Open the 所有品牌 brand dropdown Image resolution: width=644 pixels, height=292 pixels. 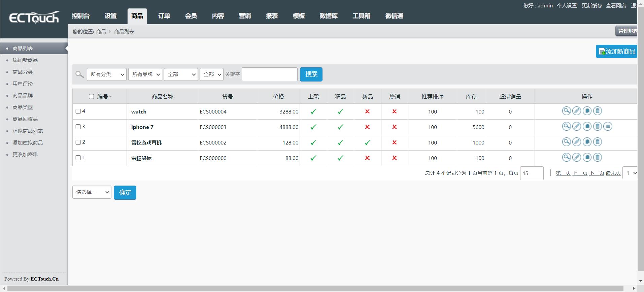[x=145, y=74]
